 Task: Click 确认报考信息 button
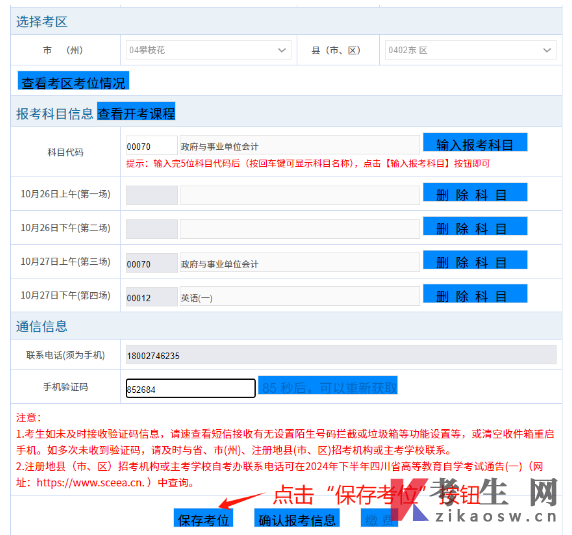[x=297, y=518]
